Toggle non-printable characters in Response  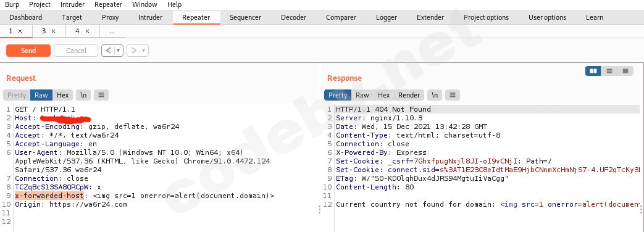coord(435,95)
